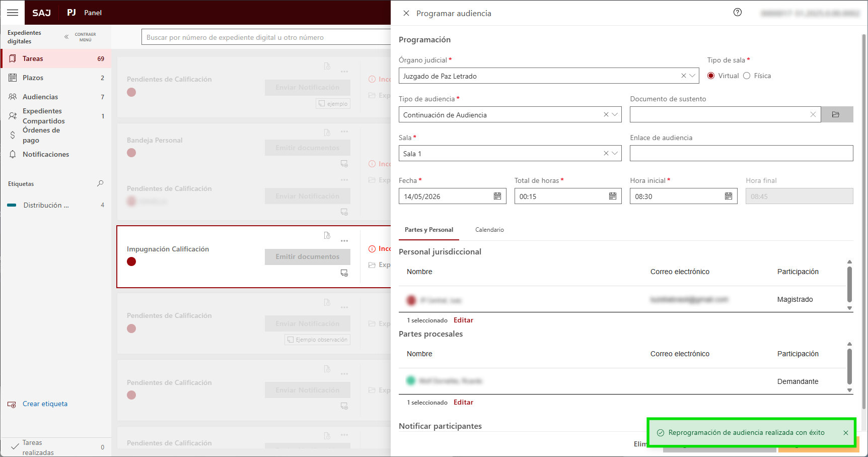Switch to the Calendario tab
This screenshot has height=457, width=868.
489,230
